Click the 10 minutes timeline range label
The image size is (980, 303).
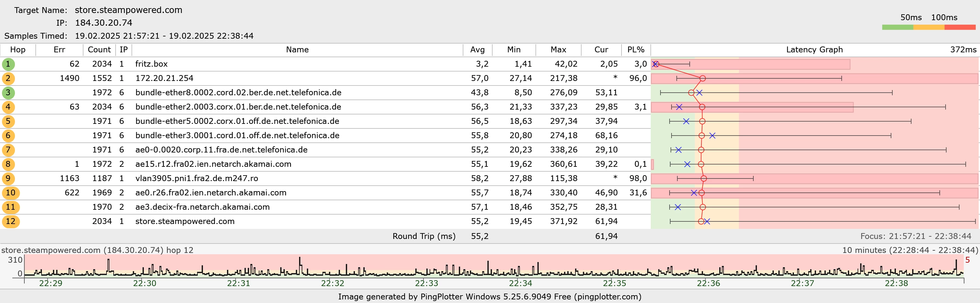pos(910,250)
